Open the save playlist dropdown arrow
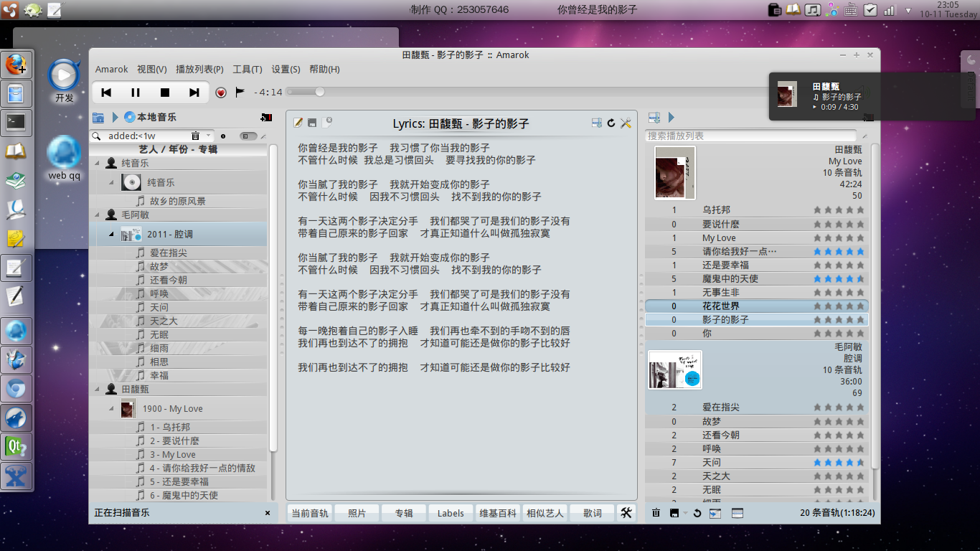The image size is (980, 551). 685,513
